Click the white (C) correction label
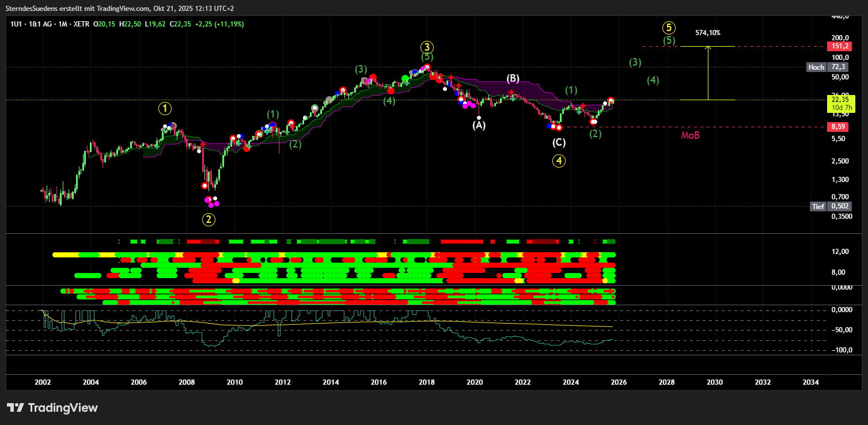The image size is (868, 425). (559, 142)
